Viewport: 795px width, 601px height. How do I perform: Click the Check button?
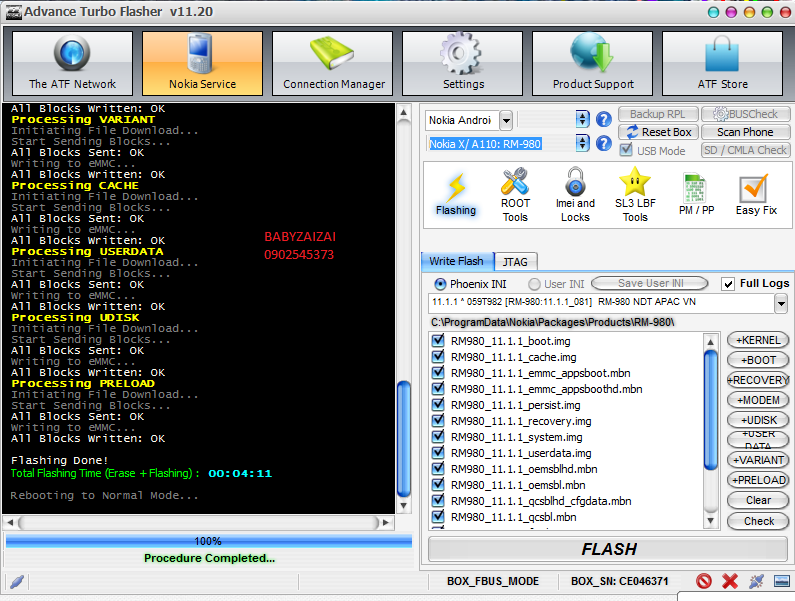click(758, 521)
